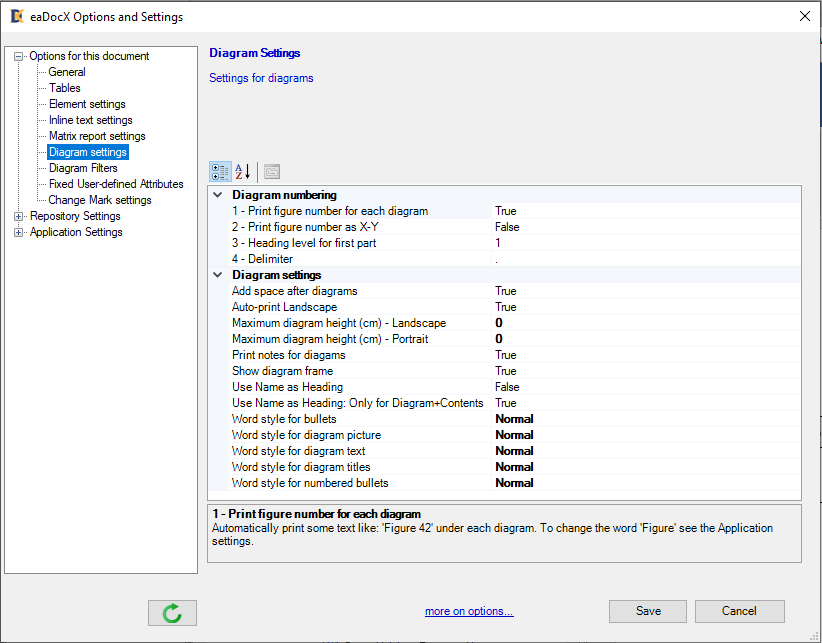This screenshot has width=822, height=643.
Task: Select the Options for this document label
Action: tap(89, 56)
